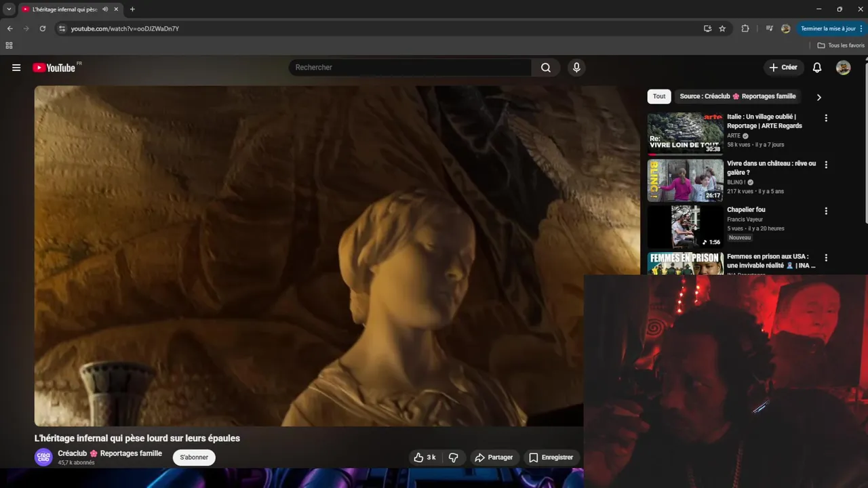Open Tous les favoris bookmarks folder
Image resolution: width=868 pixels, height=488 pixels.
(841, 45)
